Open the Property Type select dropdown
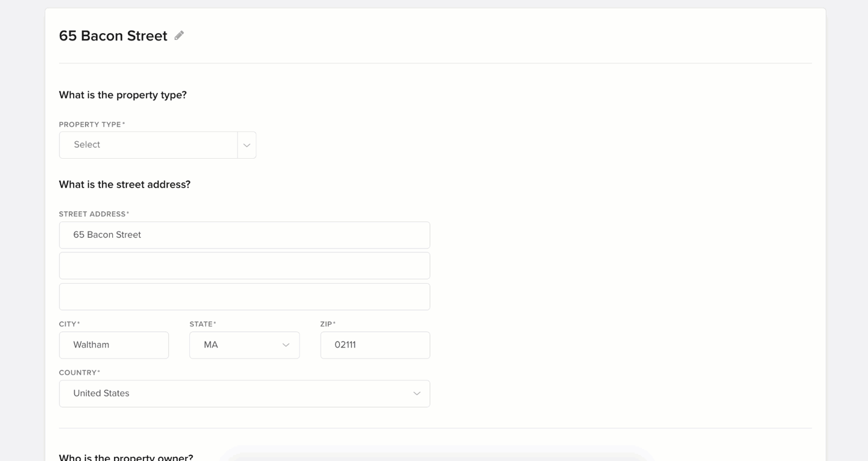This screenshot has width=868, height=461. (x=157, y=145)
